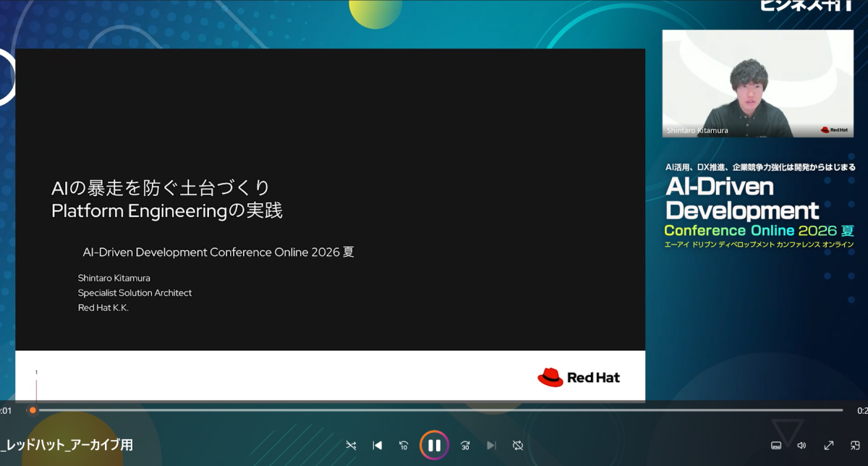Click 'Red Hat K.K.' on the slide
The width and height of the screenshot is (868, 466).
(103, 308)
